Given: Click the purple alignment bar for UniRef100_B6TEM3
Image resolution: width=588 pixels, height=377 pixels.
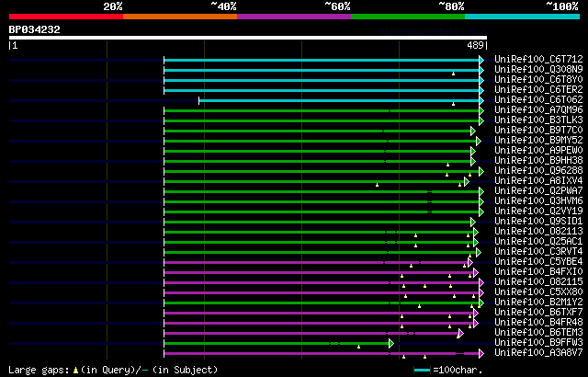Looking at the screenshot, I should coord(311,334).
